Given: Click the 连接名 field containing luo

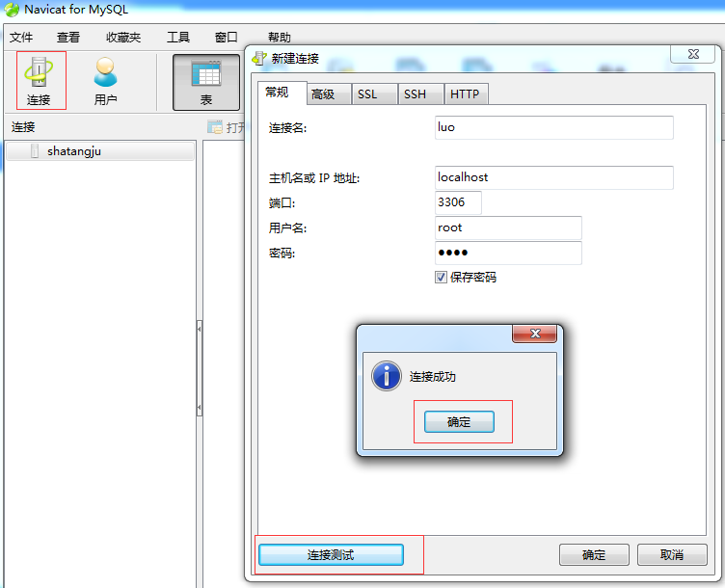Looking at the screenshot, I should (554, 127).
